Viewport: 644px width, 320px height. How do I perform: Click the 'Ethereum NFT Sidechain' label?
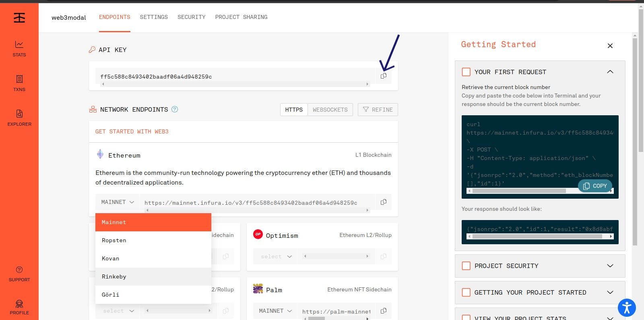[359, 289]
